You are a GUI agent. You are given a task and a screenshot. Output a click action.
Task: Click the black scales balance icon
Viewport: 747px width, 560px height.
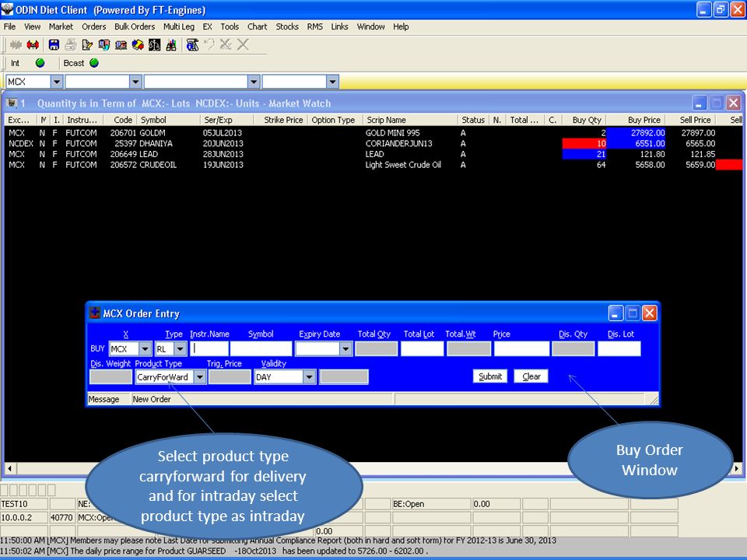(x=154, y=45)
